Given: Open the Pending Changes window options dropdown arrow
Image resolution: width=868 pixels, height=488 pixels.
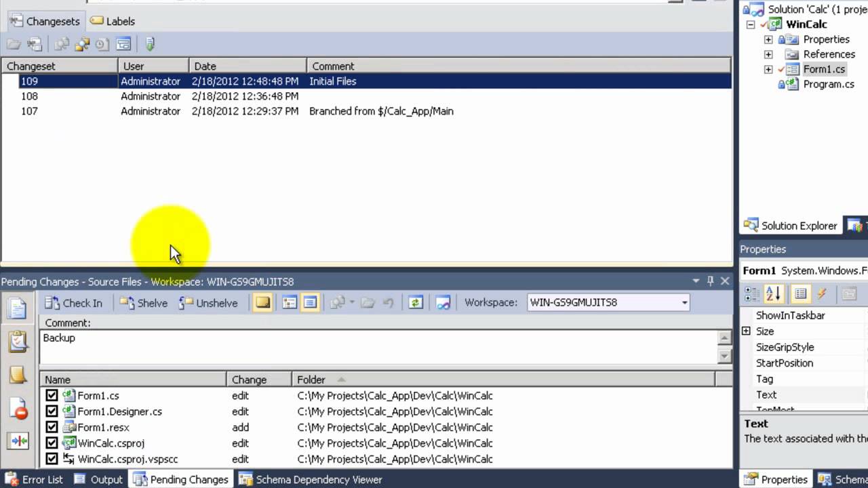Looking at the screenshot, I should point(696,281).
